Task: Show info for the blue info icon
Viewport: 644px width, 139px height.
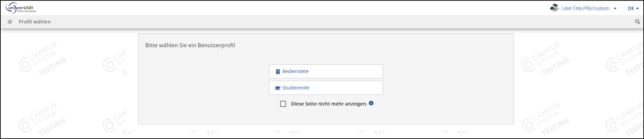Action: [x=371, y=103]
